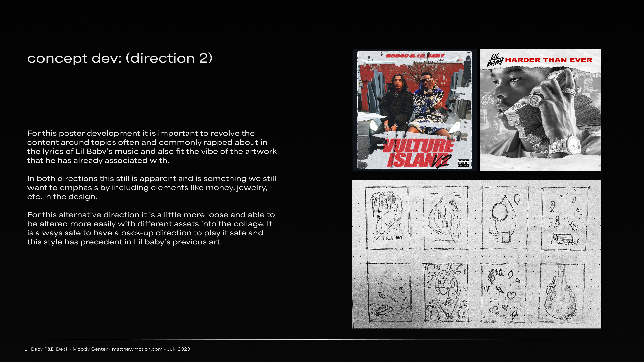The width and height of the screenshot is (644, 362).
Task: Click the 'concept dev: (direction 2)' title
Action: tap(120, 58)
